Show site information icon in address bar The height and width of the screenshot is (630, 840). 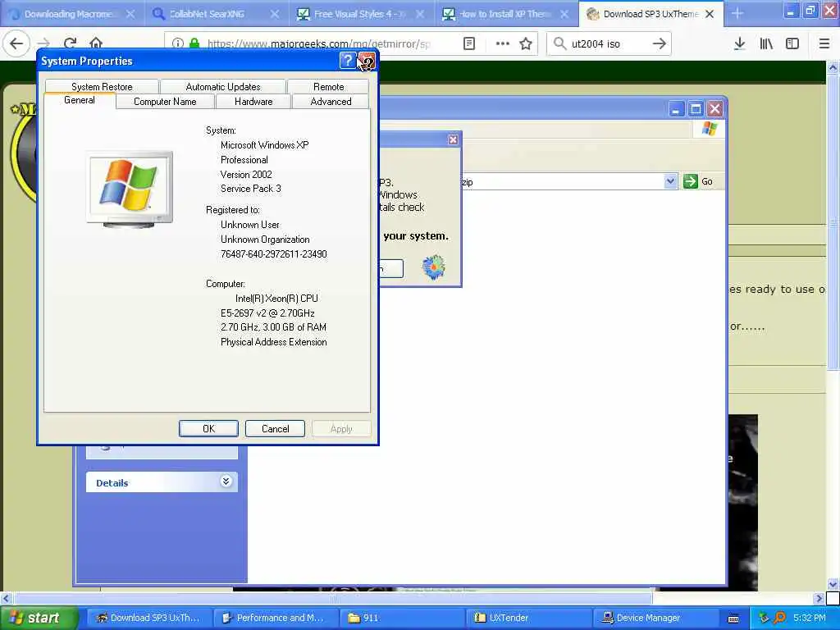coord(178,43)
